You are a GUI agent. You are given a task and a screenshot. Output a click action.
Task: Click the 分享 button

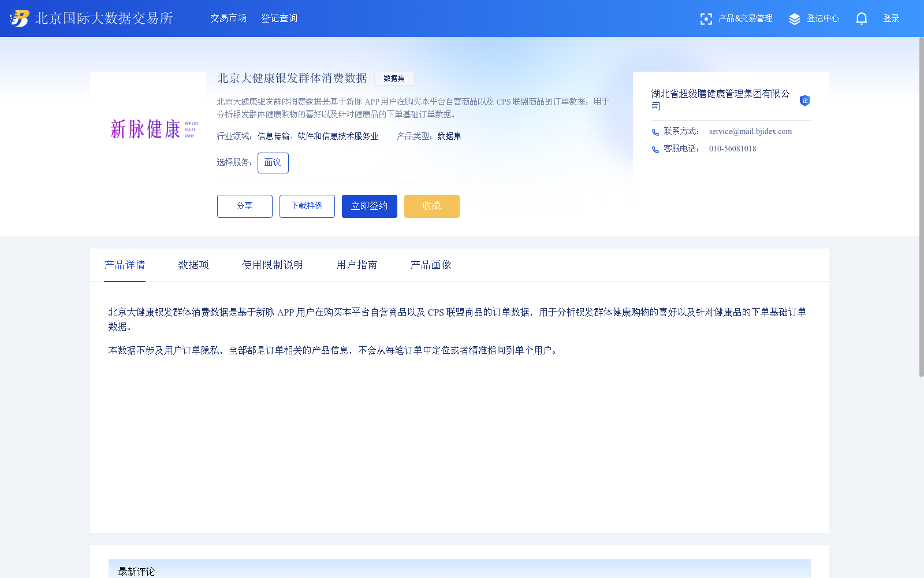(245, 206)
